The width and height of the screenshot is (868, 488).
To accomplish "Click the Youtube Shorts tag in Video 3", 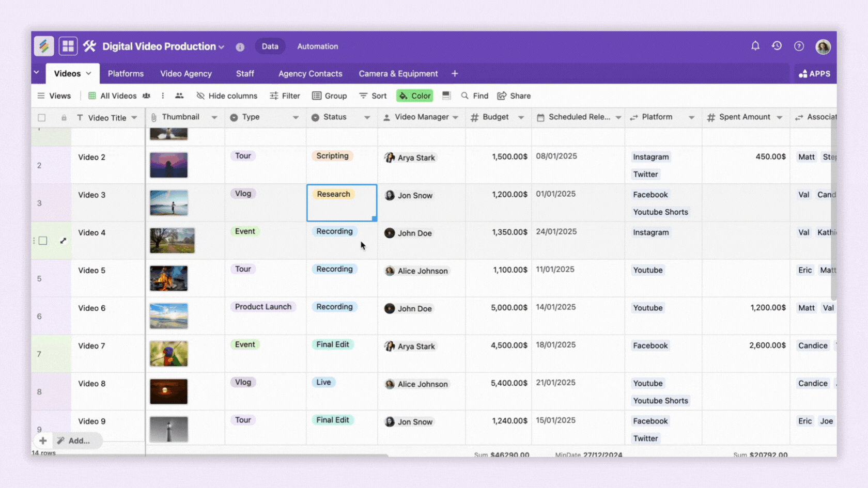I will [660, 212].
